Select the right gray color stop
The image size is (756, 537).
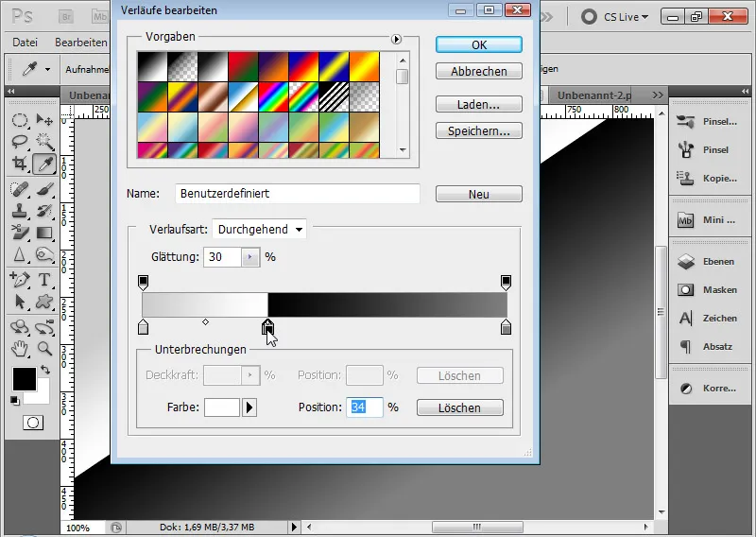pyautogui.click(x=506, y=327)
